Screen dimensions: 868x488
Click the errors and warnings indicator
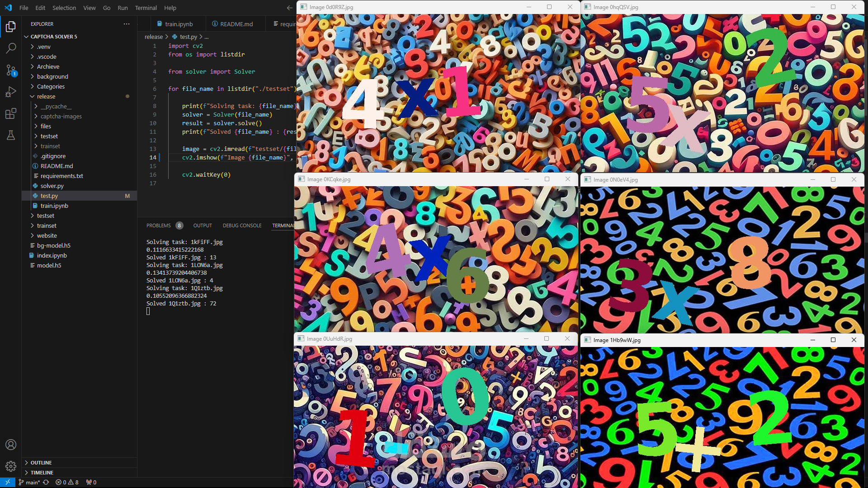67,482
